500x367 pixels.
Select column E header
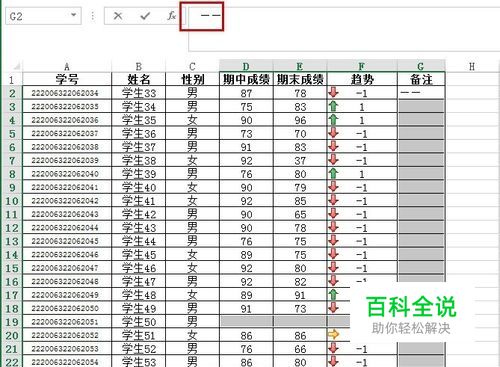[x=300, y=66]
